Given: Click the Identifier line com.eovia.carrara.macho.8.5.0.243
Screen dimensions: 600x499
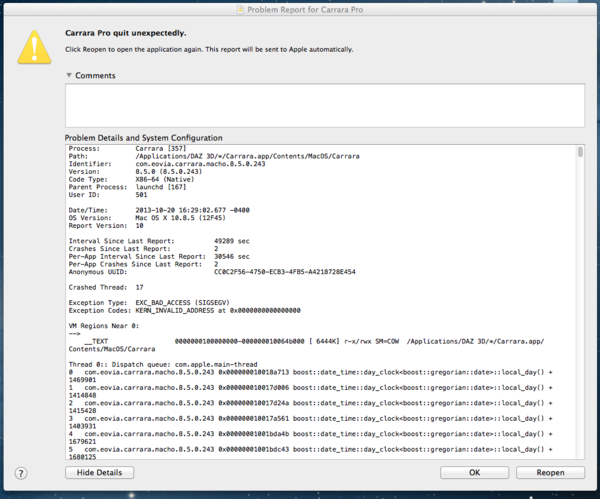Looking at the screenshot, I should click(x=167, y=164).
